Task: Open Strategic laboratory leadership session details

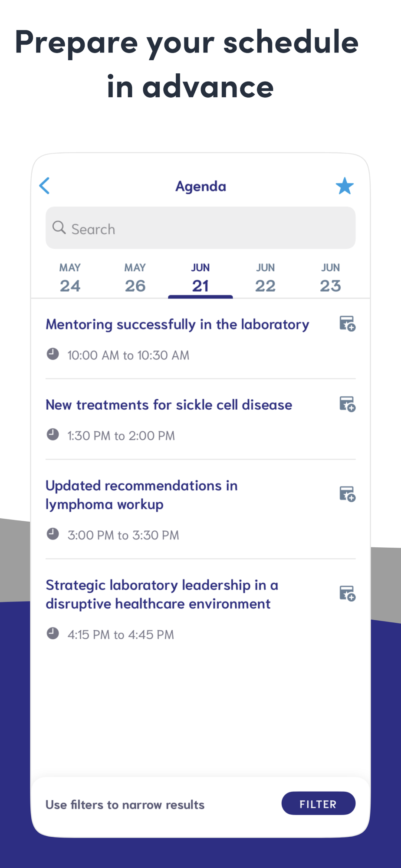Action: click(x=162, y=594)
